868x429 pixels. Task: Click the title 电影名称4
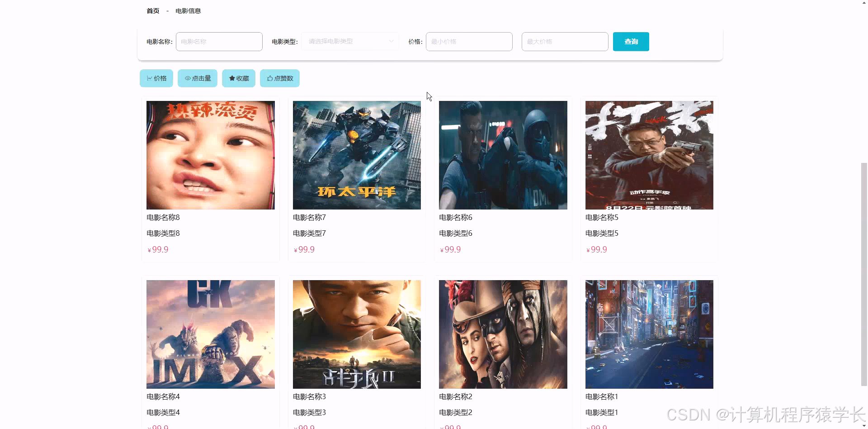pos(163,397)
